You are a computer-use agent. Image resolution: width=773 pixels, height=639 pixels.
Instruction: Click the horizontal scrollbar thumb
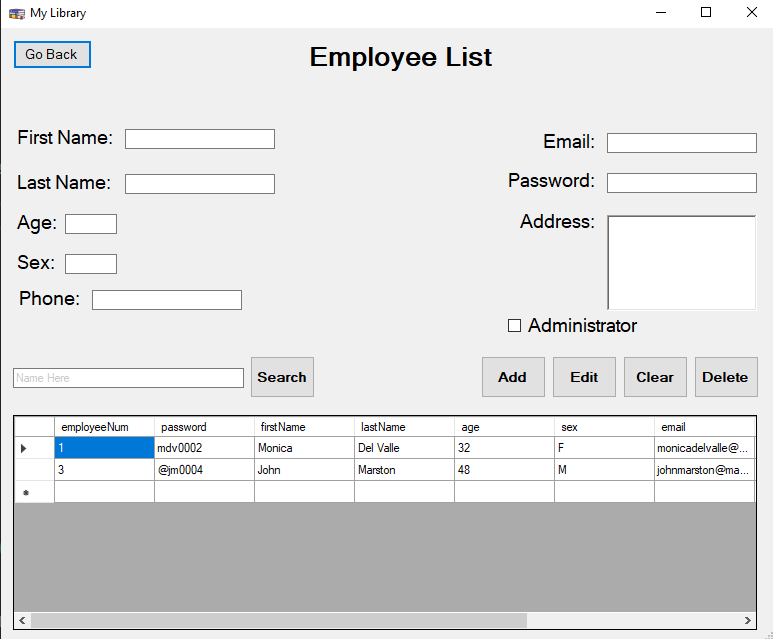(279, 620)
